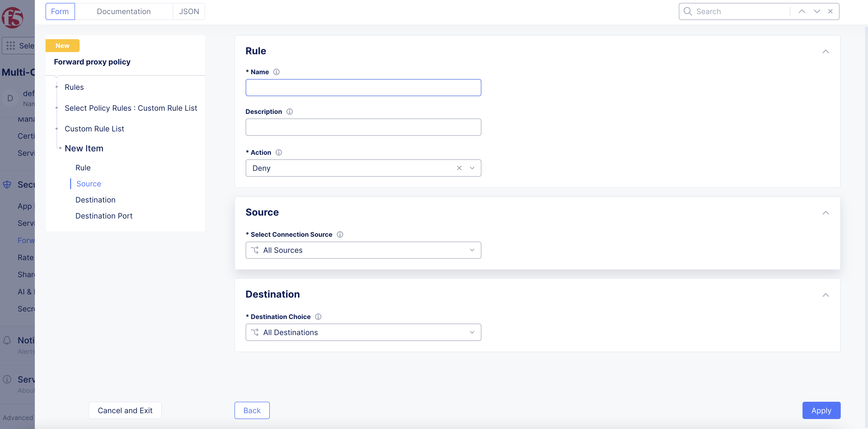
Task: Clear the Deny selection with X icon
Action: (459, 168)
